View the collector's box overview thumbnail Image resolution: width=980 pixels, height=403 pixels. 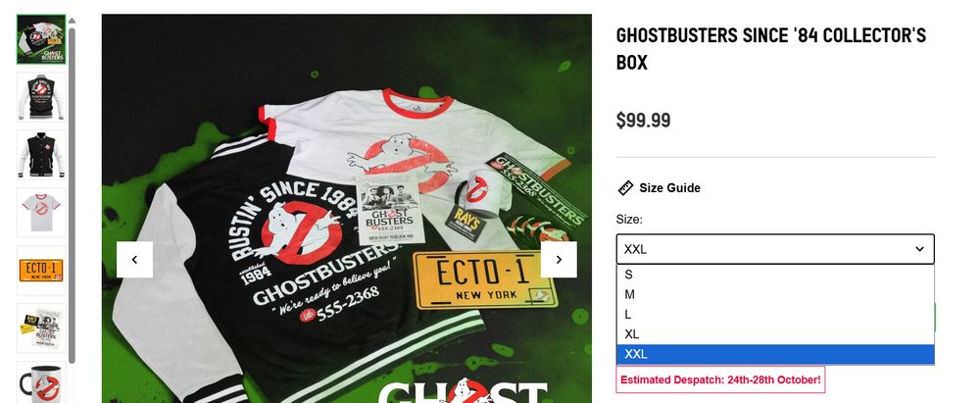[40, 39]
